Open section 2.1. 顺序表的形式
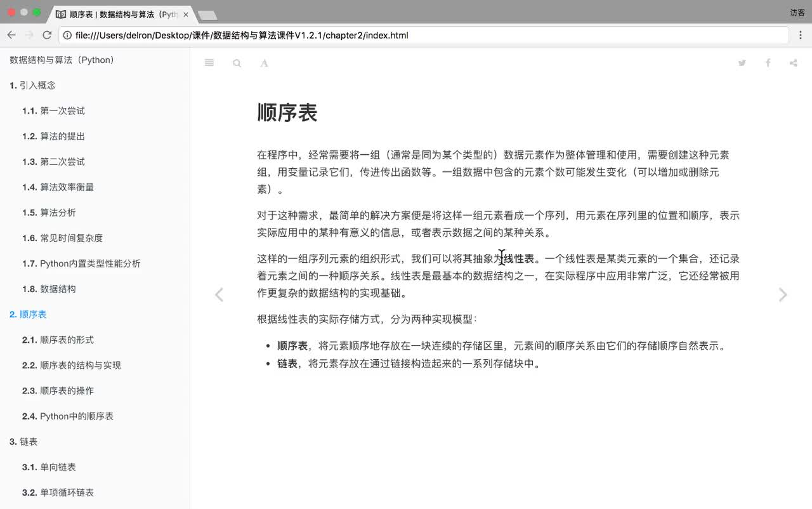The height and width of the screenshot is (509, 812). [x=58, y=340]
